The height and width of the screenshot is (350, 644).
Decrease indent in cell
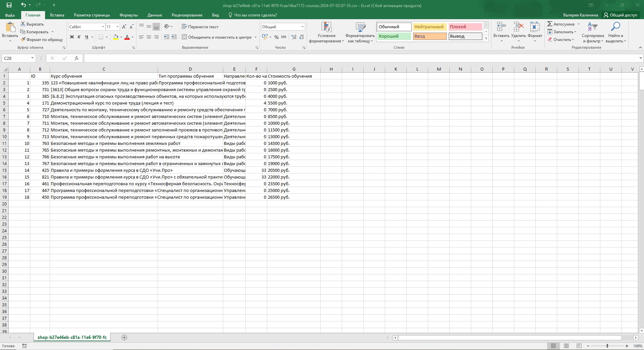click(167, 37)
